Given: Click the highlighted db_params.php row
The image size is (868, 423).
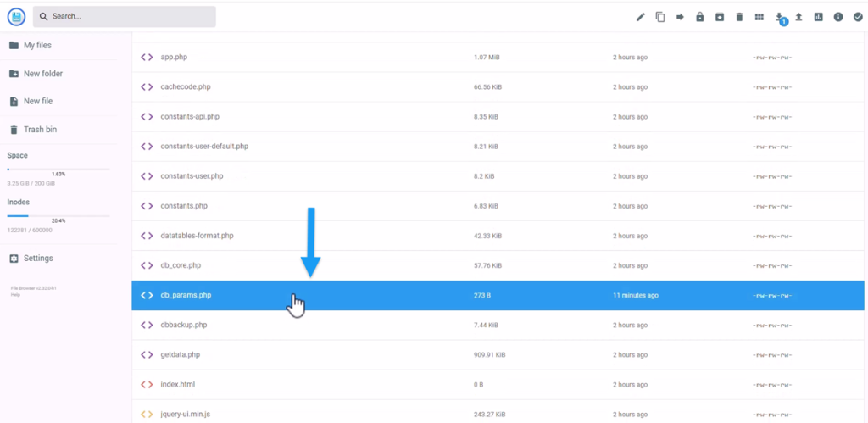Looking at the screenshot, I should click(498, 295).
